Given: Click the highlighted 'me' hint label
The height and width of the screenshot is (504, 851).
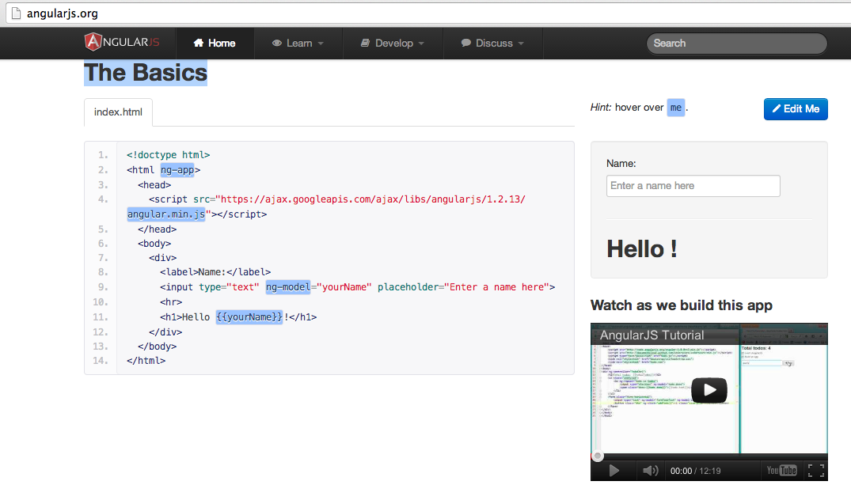Looking at the screenshot, I should pyautogui.click(x=675, y=108).
